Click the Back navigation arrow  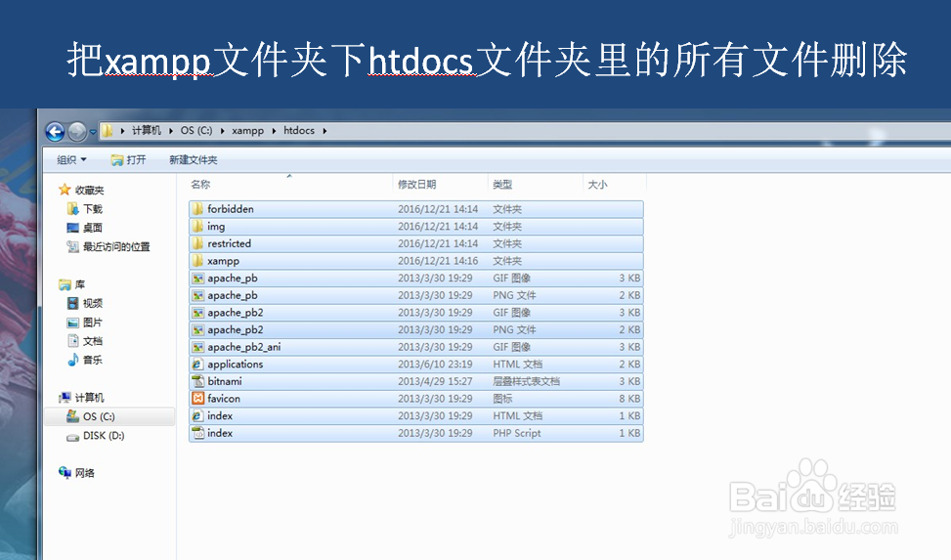(55, 131)
